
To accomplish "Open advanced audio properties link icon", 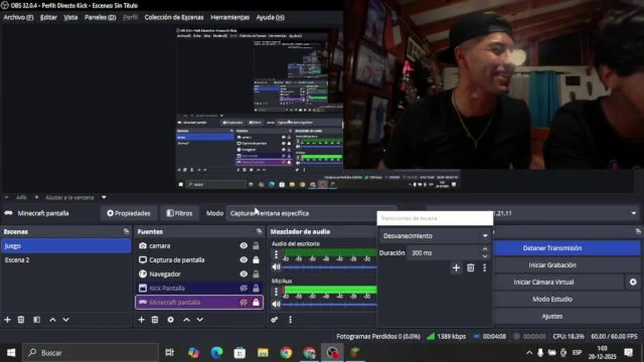I will [275, 320].
